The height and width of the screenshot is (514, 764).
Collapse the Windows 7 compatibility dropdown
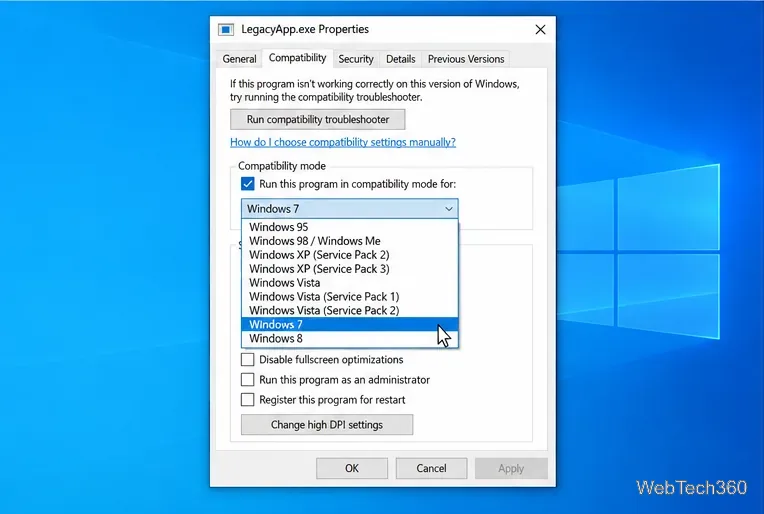click(350, 209)
